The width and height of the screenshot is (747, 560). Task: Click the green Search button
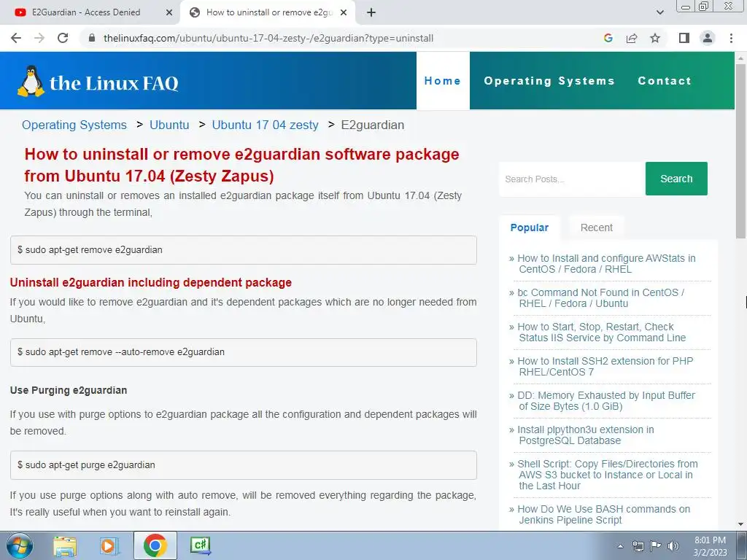pos(676,179)
